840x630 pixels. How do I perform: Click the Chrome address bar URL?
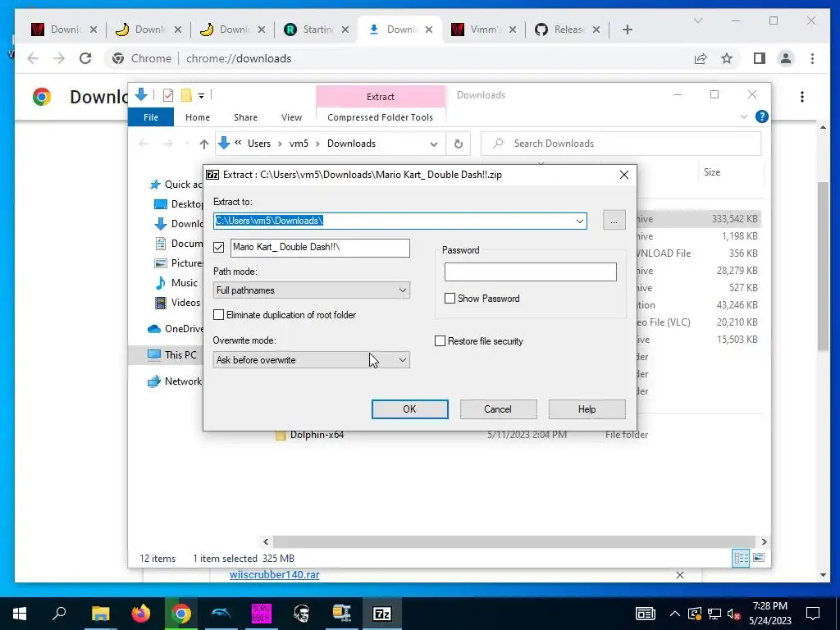[239, 58]
